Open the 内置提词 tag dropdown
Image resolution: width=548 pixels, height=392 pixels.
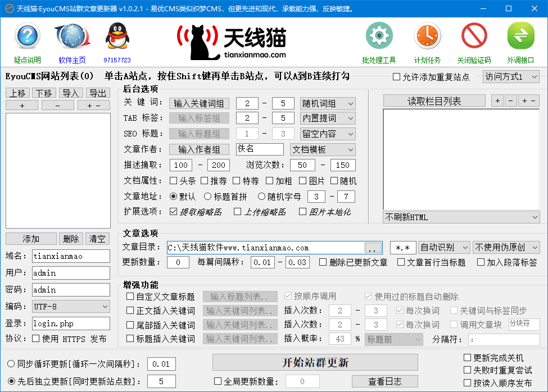coord(328,118)
